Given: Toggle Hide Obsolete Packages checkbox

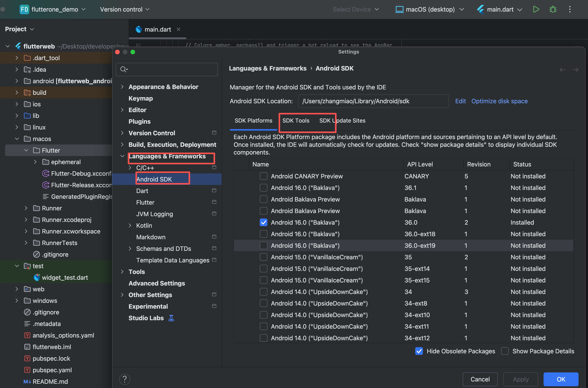Looking at the screenshot, I should [419, 351].
